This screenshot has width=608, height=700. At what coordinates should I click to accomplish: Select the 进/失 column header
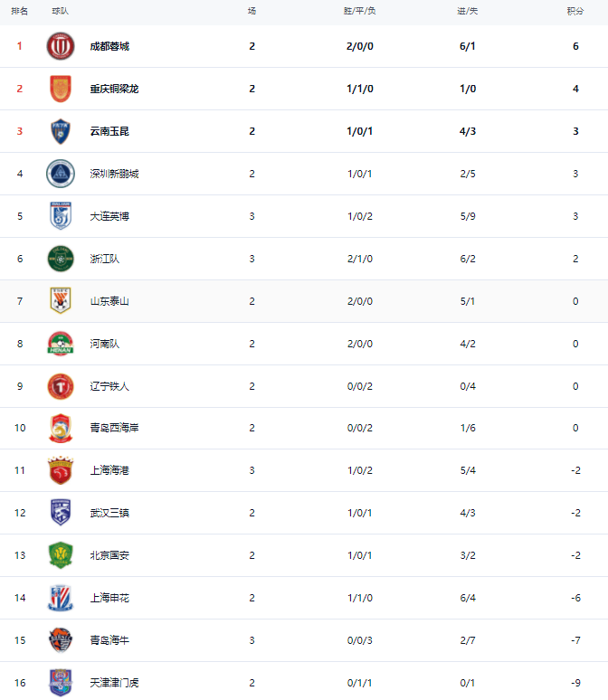[468, 11]
